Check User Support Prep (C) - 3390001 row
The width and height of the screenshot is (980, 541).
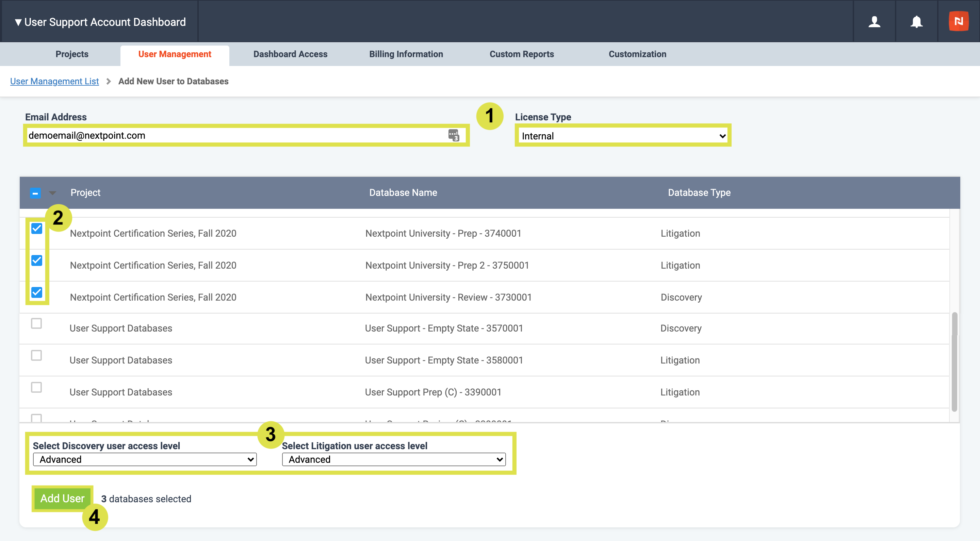[x=36, y=387]
